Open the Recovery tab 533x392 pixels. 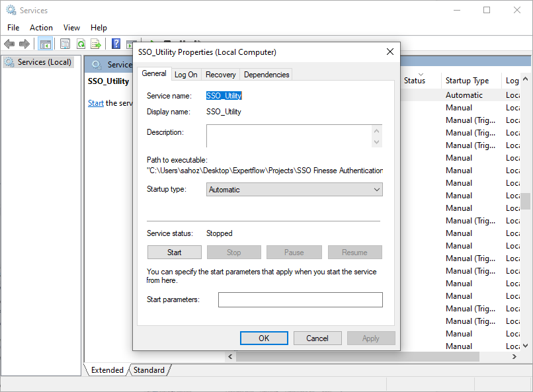tap(220, 75)
